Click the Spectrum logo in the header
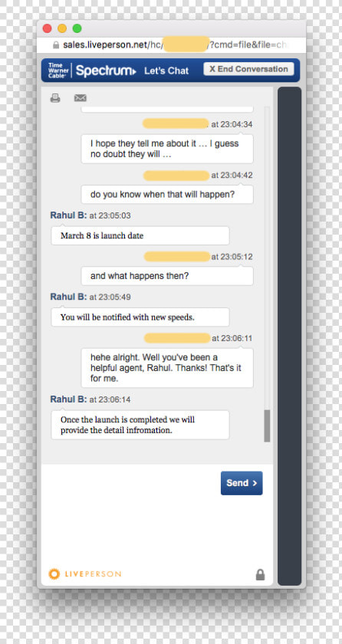 106,71
